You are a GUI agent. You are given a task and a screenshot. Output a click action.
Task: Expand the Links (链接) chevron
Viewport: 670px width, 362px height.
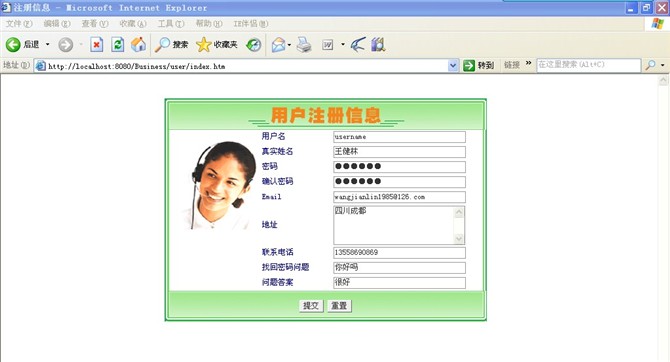coord(529,63)
